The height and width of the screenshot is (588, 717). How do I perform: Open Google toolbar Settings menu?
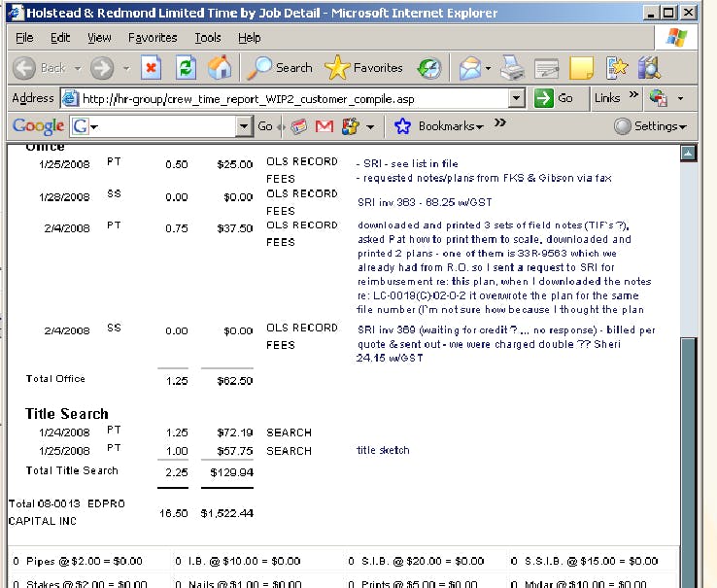click(650, 125)
